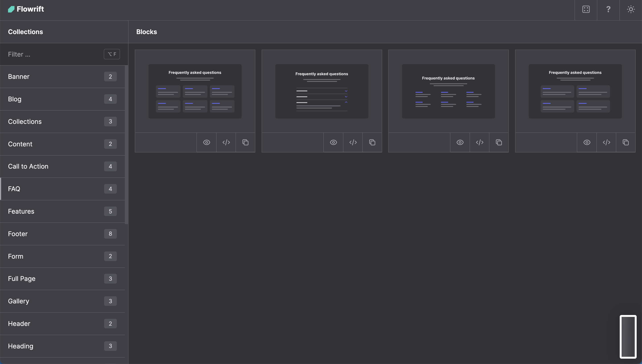Viewport: 642px width, 364px height.
Task: Open the help question mark icon
Action: coord(608,10)
